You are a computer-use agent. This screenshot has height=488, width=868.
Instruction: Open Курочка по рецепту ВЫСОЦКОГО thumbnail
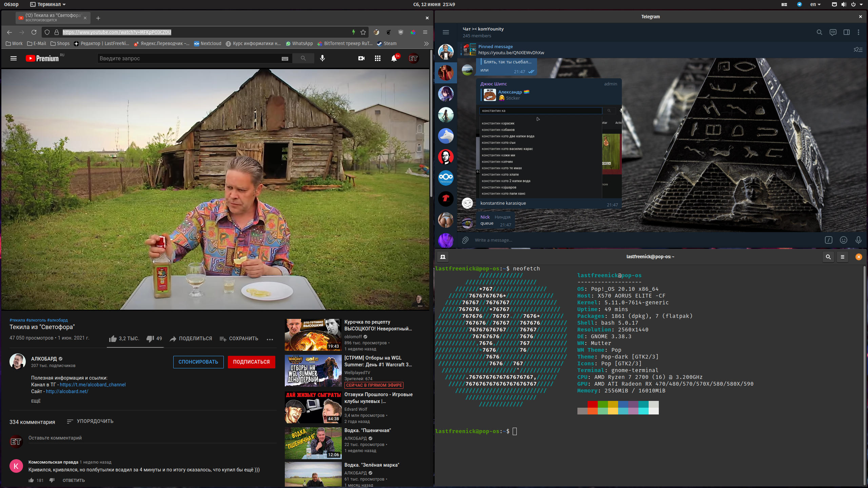[x=313, y=334]
